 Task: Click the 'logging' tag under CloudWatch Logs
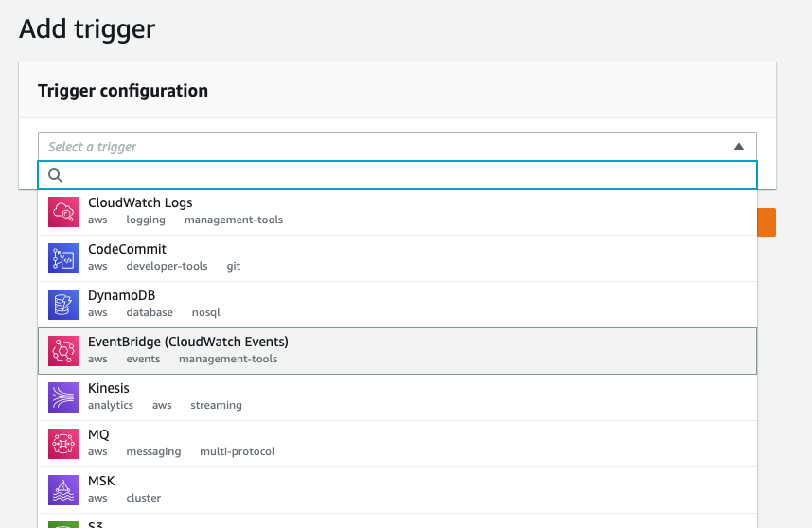(146, 220)
